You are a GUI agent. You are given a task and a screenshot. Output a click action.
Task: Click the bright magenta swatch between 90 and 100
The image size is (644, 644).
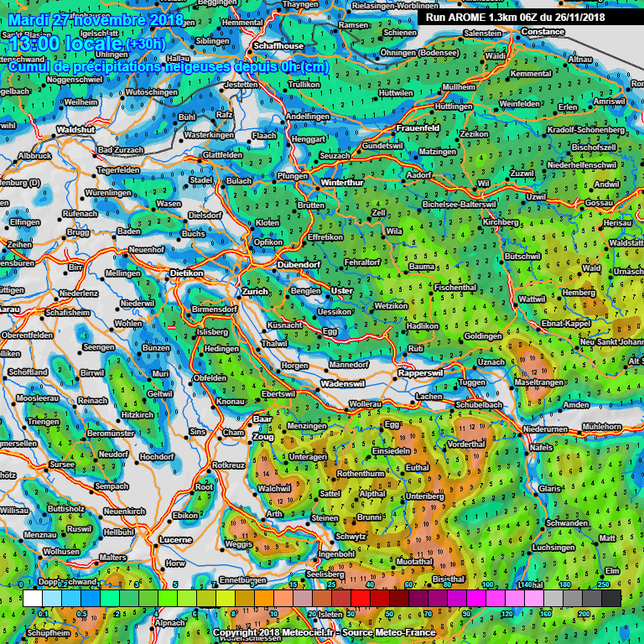pos(476,599)
